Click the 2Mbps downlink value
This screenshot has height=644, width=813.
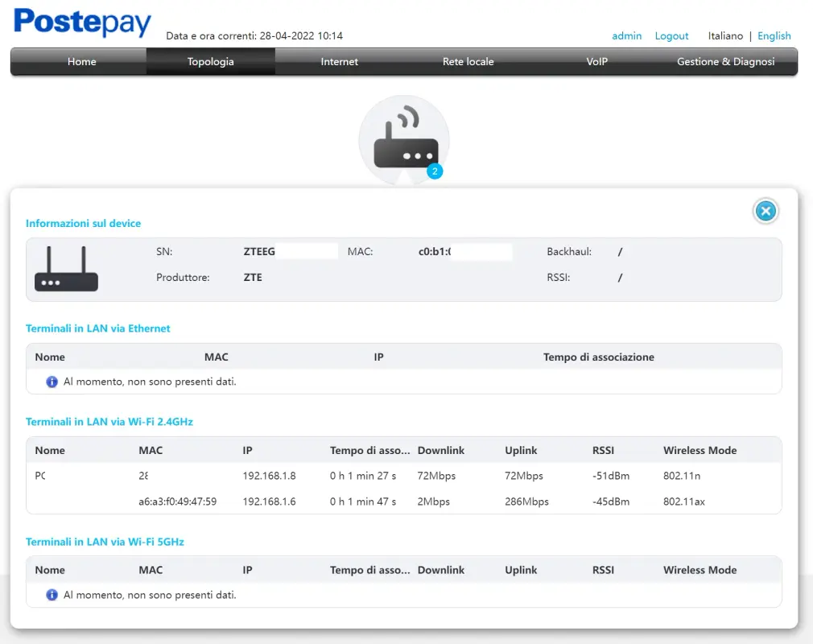[x=433, y=502]
